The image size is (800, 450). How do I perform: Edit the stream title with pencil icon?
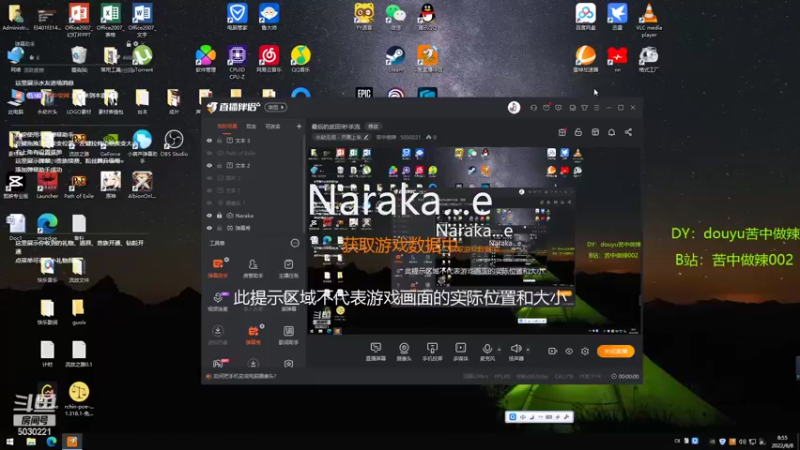366,137
